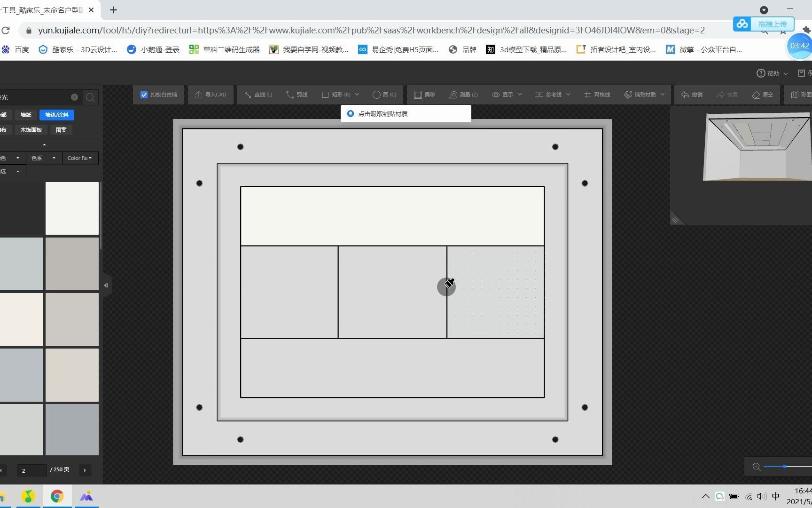Image resolution: width=812 pixels, height=508 pixels.
Task: Open the 3d模型下载 bookmark
Action: (527, 49)
